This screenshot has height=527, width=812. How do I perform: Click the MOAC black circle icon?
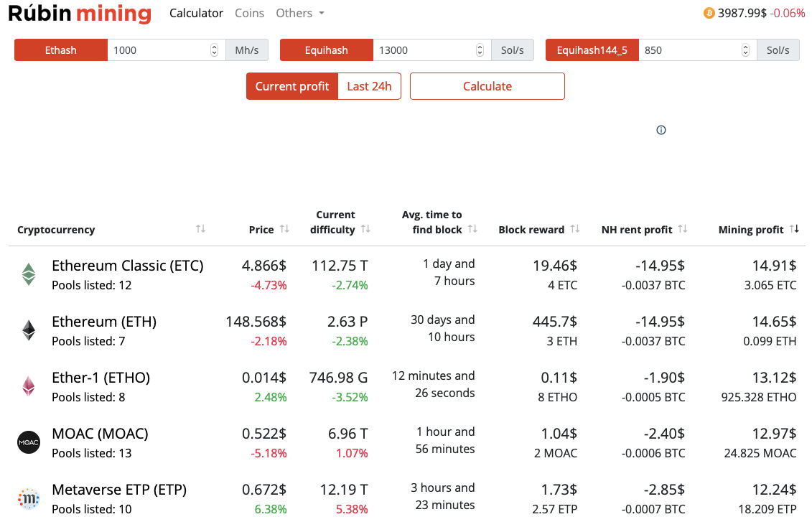pos(29,442)
